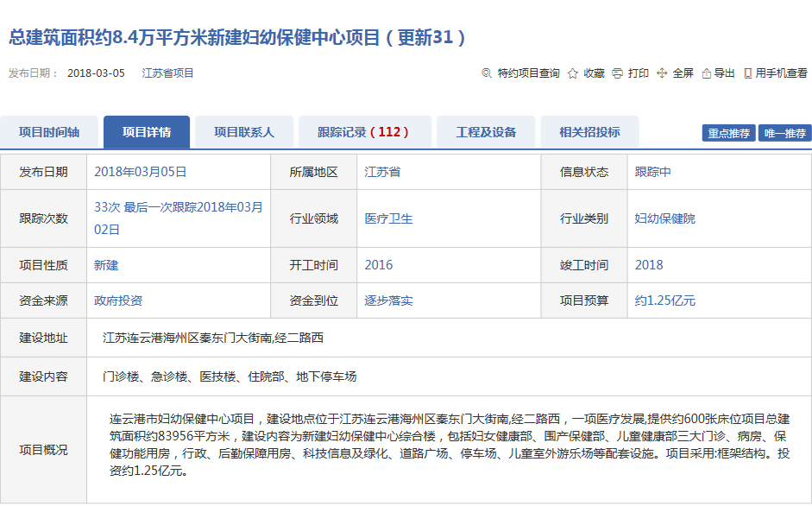Click the 建设内容 label cell
Screen dimensions: 812x506
(x=43, y=376)
